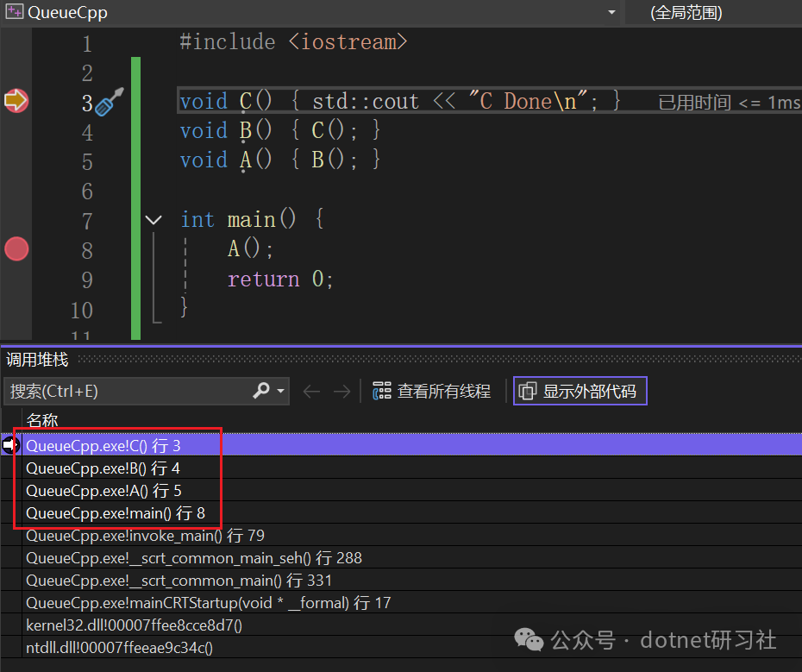Toggle 显示外部代码 button
This screenshot has height=672, width=802.
pyautogui.click(x=580, y=391)
